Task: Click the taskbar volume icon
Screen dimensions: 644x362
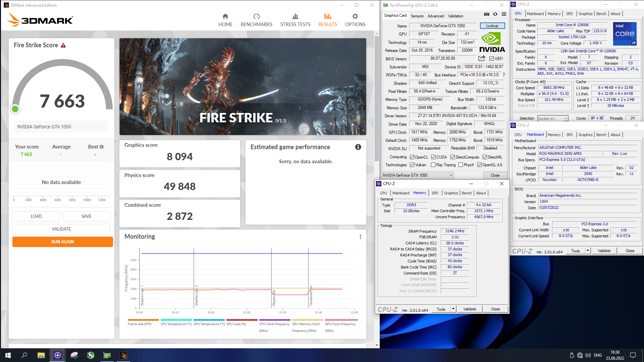Action: 588,355
